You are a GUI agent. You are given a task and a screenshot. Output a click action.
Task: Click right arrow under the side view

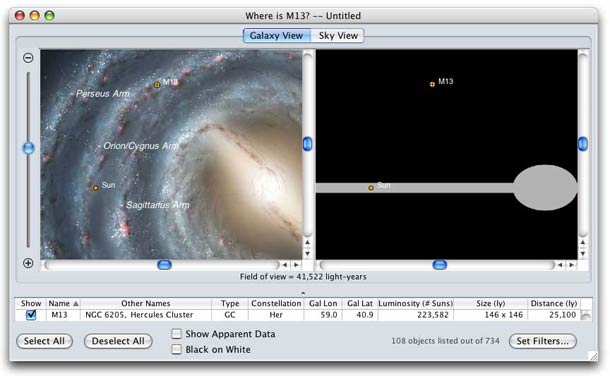(x=571, y=265)
